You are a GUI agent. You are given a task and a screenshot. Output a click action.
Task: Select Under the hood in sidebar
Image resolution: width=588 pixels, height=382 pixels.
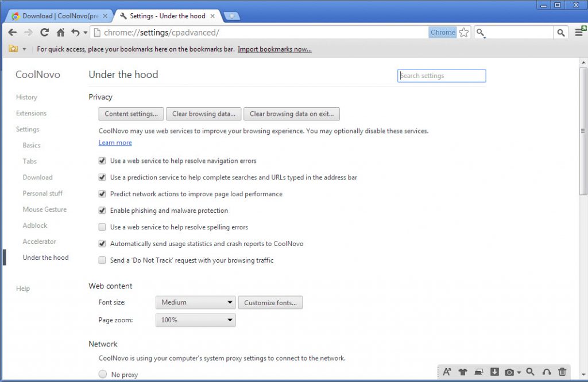click(46, 258)
